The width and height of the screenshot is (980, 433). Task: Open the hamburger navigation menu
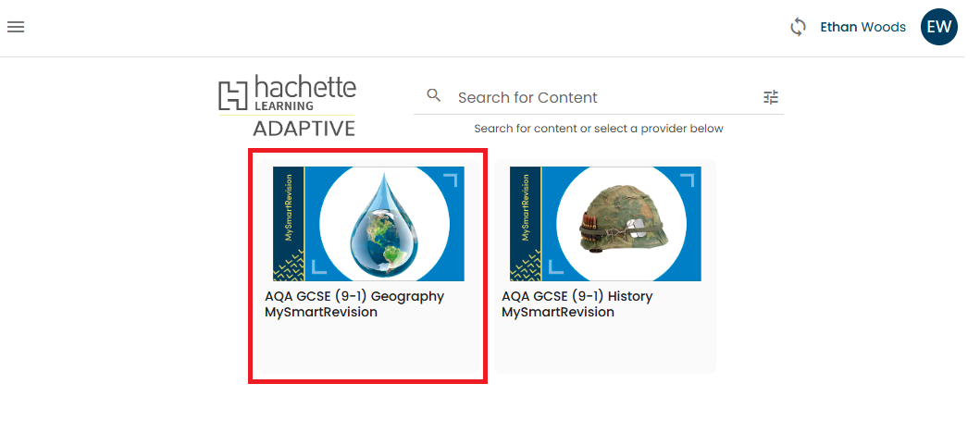[16, 27]
